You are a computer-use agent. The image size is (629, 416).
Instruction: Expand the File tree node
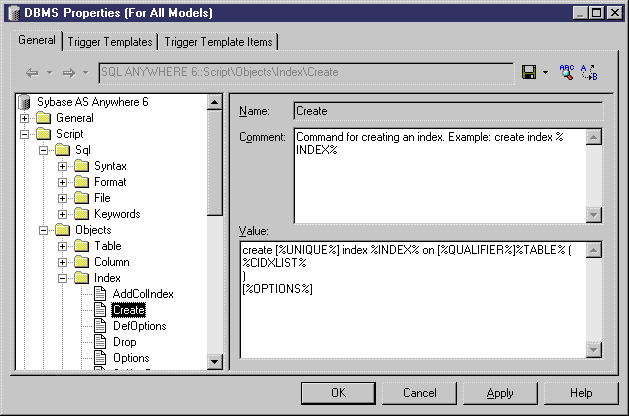[x=62, y=199]
